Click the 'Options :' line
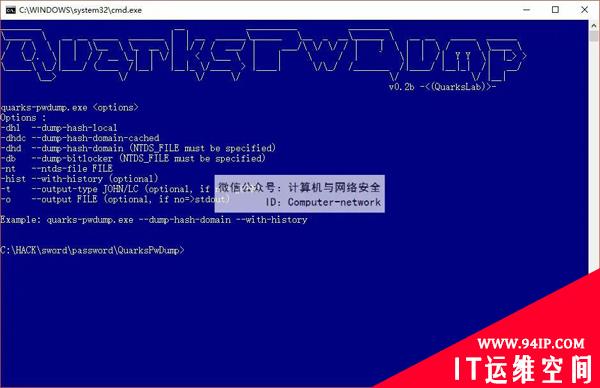Viewport: 600px width, 388px height. pos(23,118)
